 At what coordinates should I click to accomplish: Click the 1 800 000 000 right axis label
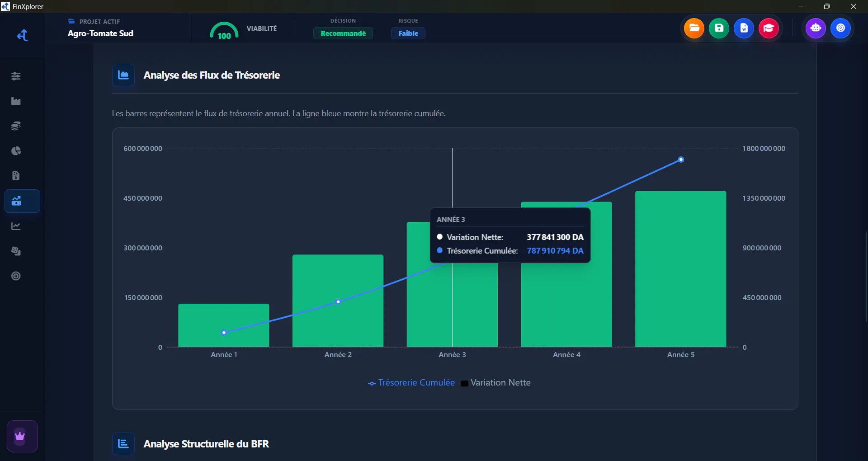pyautogui.click(x=764, y=149)
